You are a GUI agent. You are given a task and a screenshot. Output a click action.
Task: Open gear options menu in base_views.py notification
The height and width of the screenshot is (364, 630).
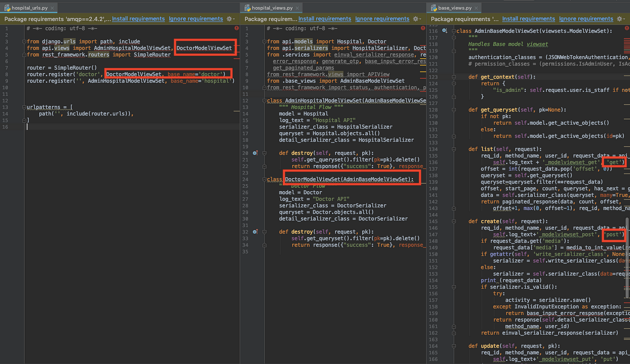click(620, 19)
